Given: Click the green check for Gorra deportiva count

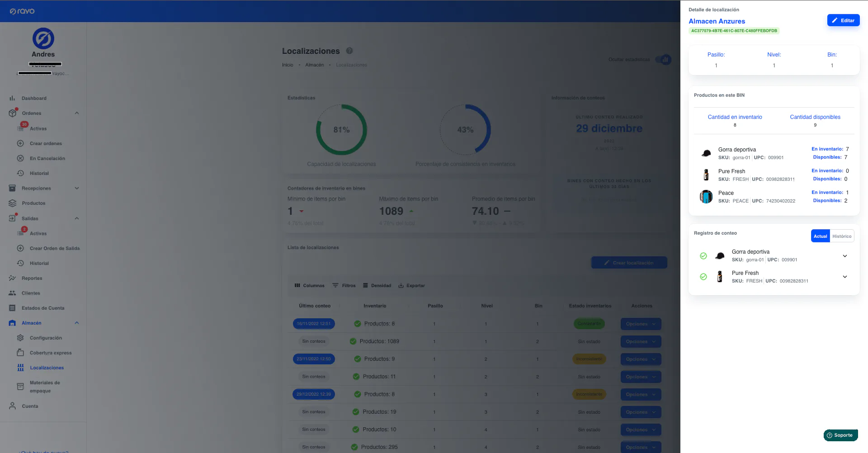Looking at the screenshot, I should tap(703, 256).
